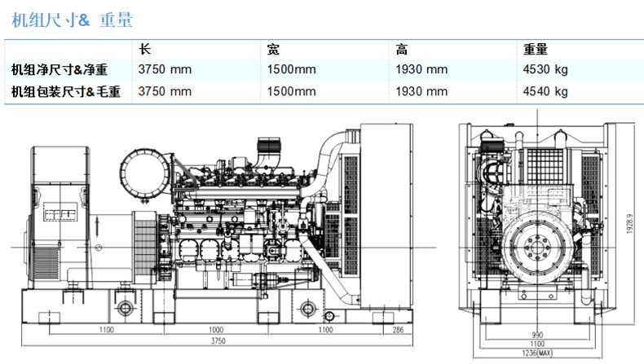This screenshot has height=364, width=644.
Task: Click the 1236(MAX) width dimension label
Action: pyautogui.click(x=536, y=352)
